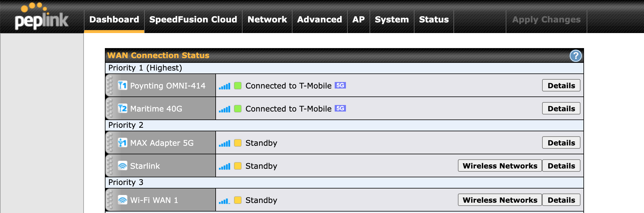Open Details for Poynting OMNI-414
Screen dimensions: 644x213
[x=561, y=86]
